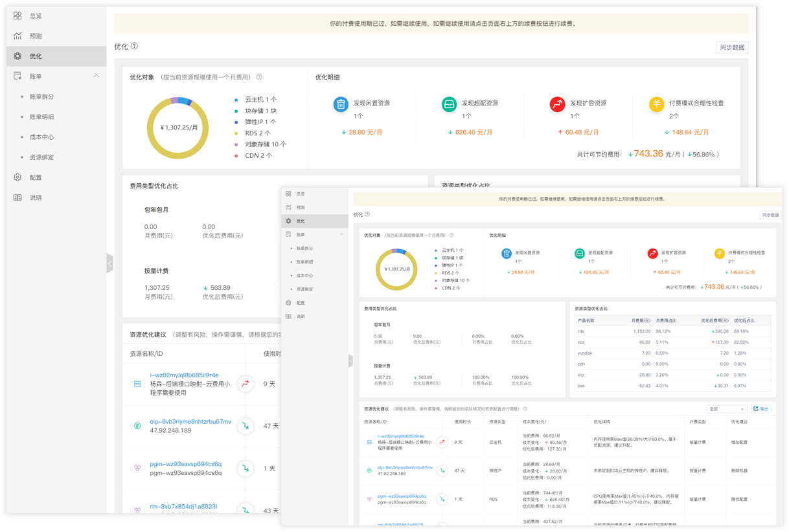The height and width of the screenshot is (532, 789).
Task: Collapse the 账单 submenu in the smaller window sidebar
Action: click(x=341, y=234)
